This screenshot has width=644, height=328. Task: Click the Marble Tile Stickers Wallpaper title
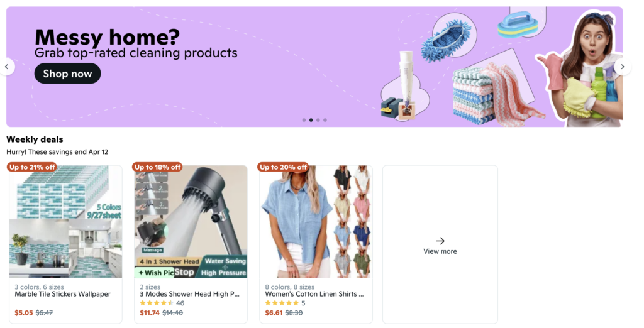pos(62,294)
